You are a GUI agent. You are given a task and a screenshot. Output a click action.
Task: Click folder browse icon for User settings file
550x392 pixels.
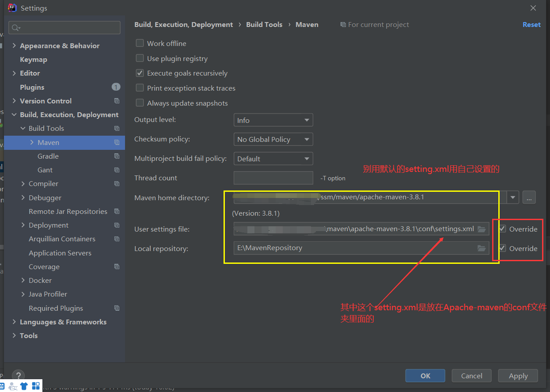click(x=482, y=229)
